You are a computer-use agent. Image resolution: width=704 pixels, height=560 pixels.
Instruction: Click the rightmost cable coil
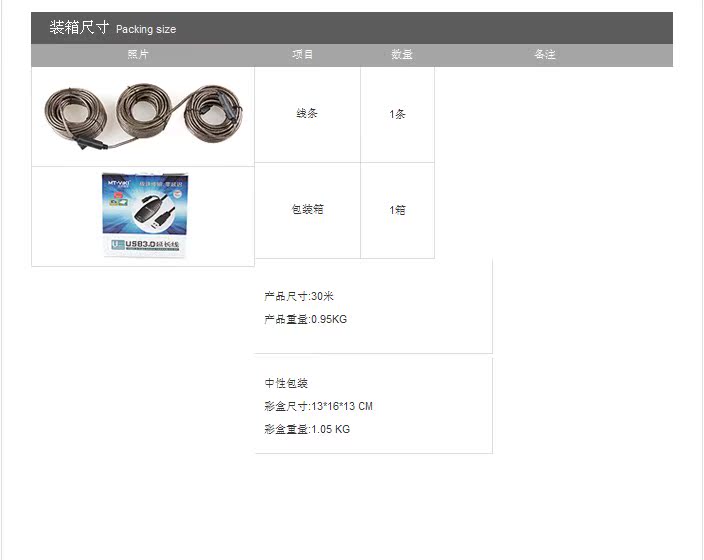213,112
